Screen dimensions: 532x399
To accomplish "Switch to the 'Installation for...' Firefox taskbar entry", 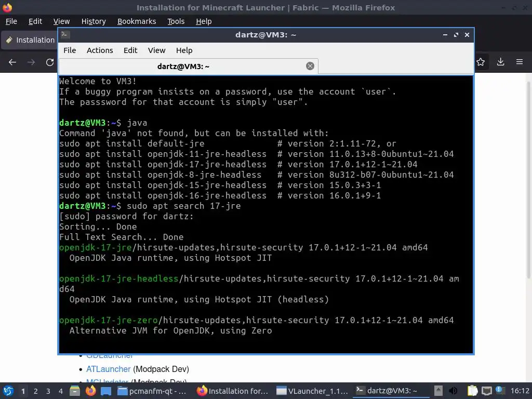I will (232, 391).
